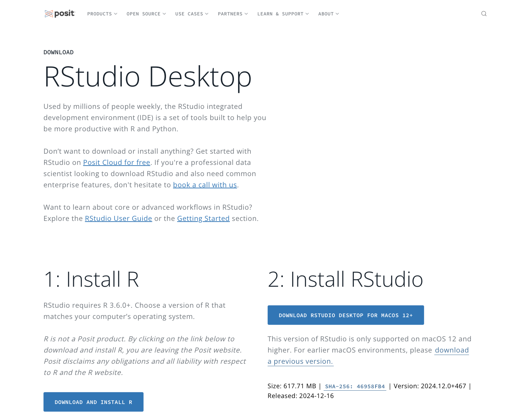Open the Learn & Support menu
Image resolution: width=532 pixels, height=418 pixels.
[283, 14]
